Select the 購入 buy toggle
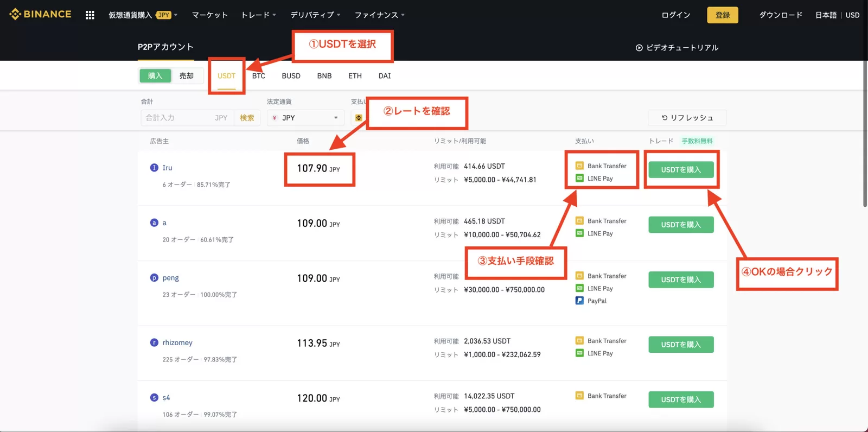 pyautogui.click(x=155, y=76)
